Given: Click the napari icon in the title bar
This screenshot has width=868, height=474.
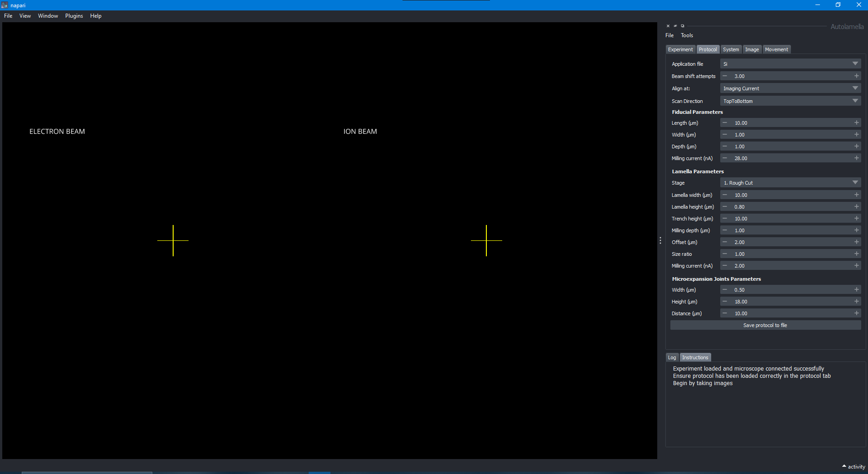Looking at the screenshot, I should (4, 5).
